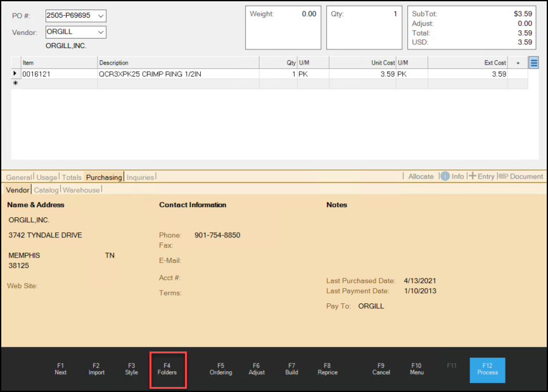Expand the Vendor dropdown arrow
Screen dimensions: 548x392
pyautogui.click(x=100, y=32)
